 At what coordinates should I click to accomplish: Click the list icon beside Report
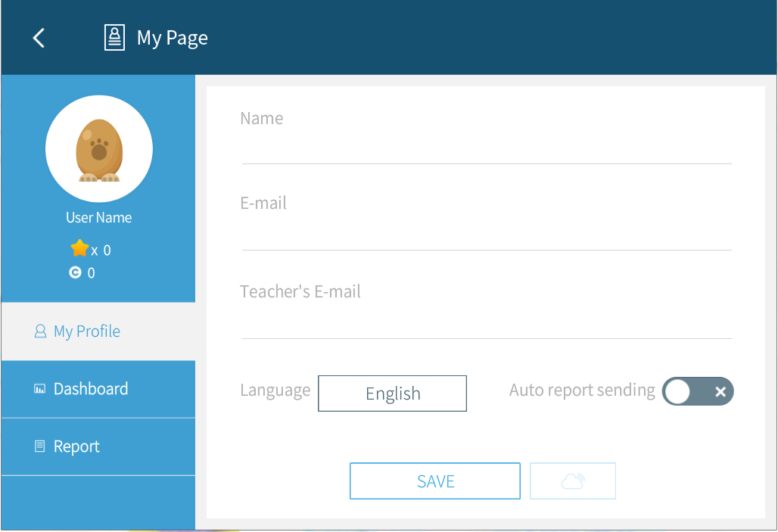click(x=40, y=446)
